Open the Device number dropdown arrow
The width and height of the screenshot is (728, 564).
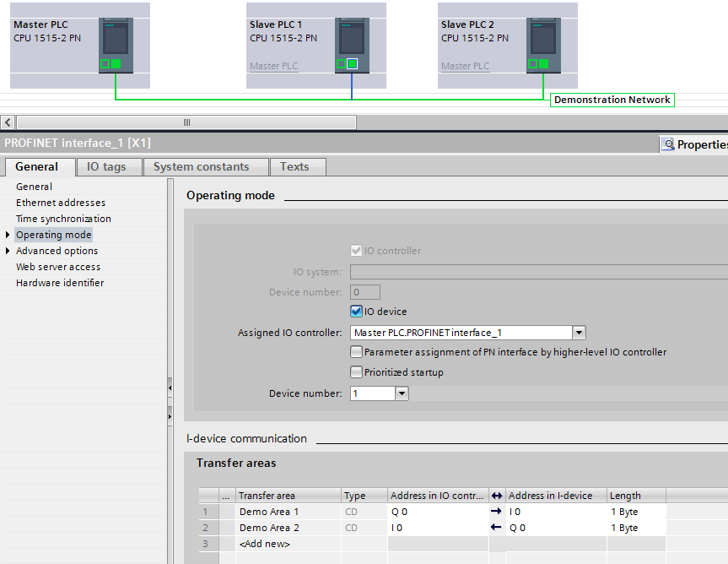point(402,393)
